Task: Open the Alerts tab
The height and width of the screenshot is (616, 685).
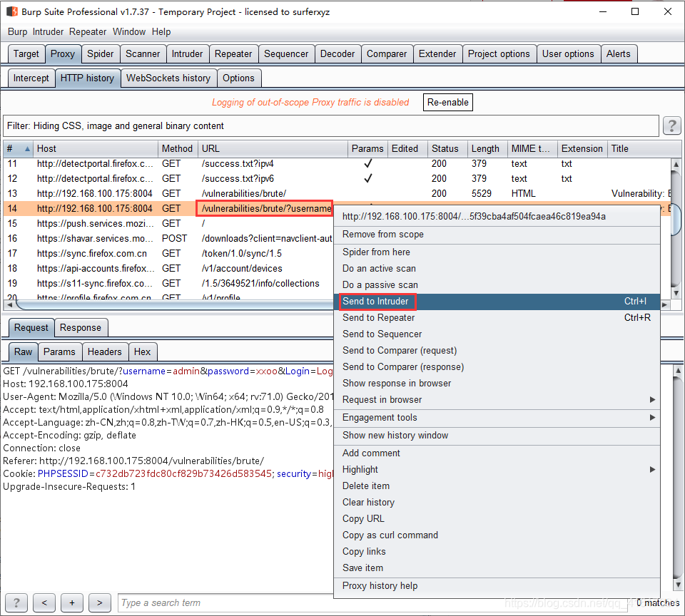Action: click(x=618, y=53)
